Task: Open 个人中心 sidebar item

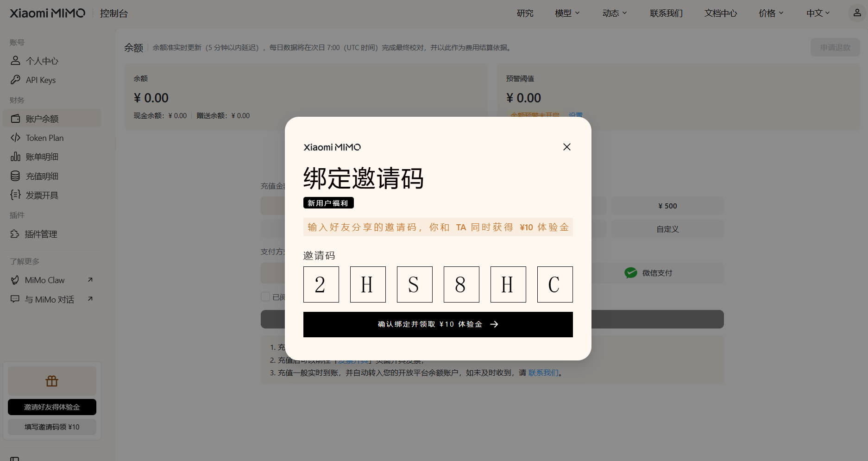Action: [52, 61]
